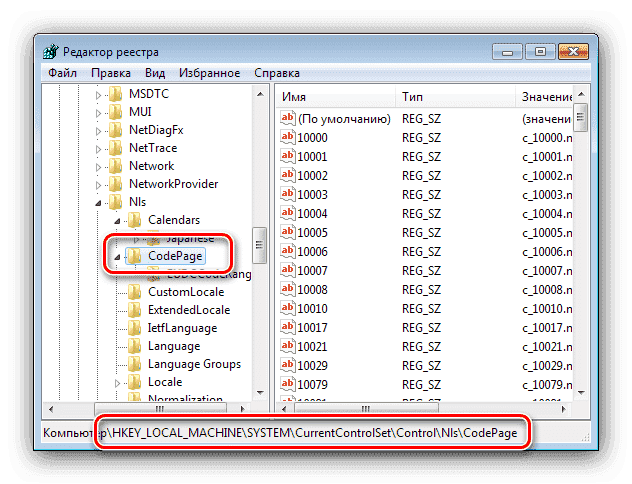Select the Language Groups tree item
Viewport: 632px width, 484px height.
pyautogui.click(x=194, y=364)
